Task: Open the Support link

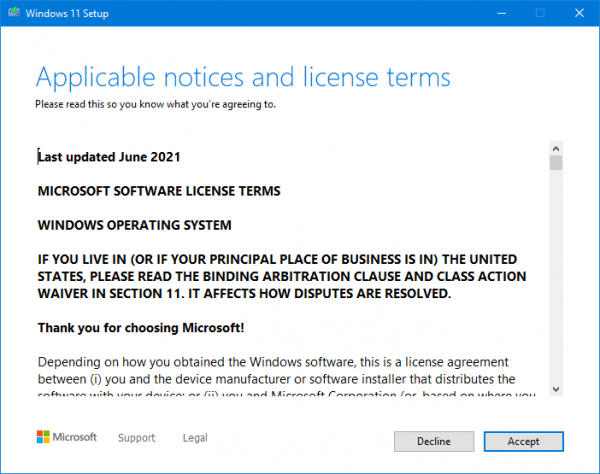Action: [136, 438]
